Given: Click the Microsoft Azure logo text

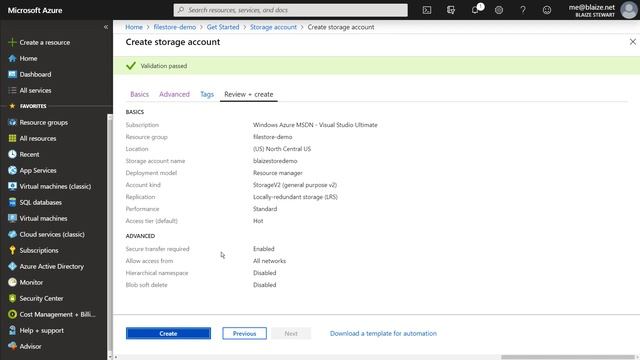Looking at the screenshot, I should click(x=35, y=10).
